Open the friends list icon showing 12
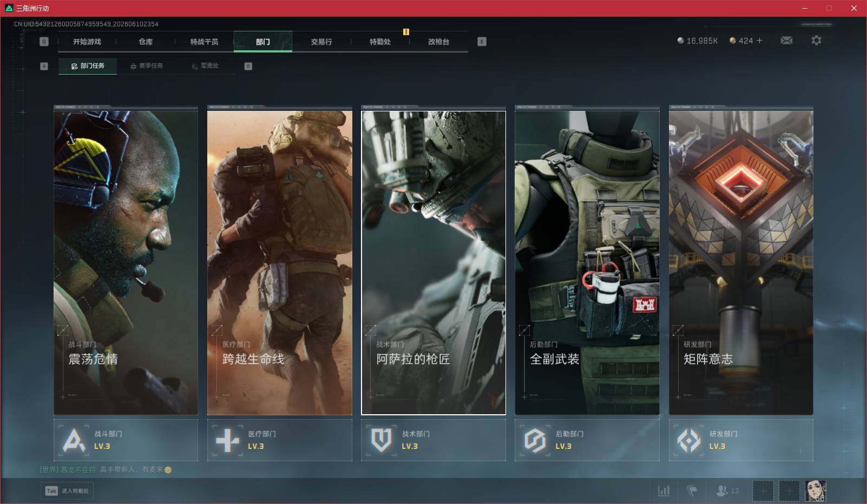867x504 pixels. 727,490
